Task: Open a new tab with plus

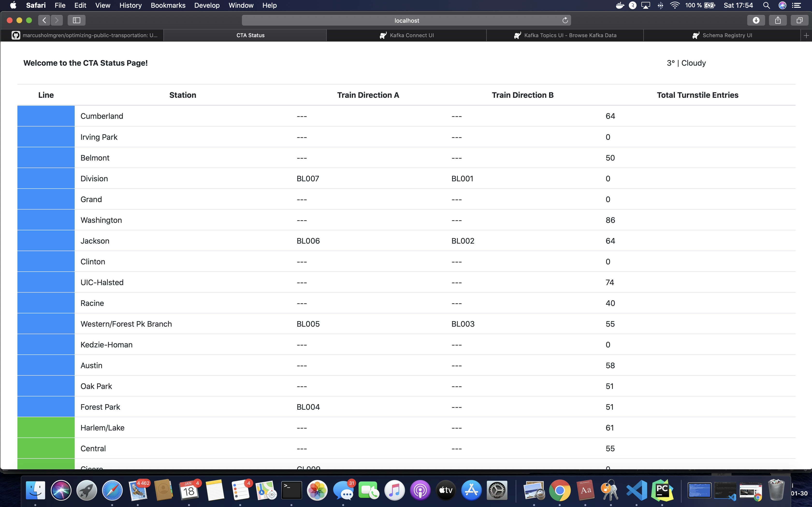Action: click(x=806, y=35)
